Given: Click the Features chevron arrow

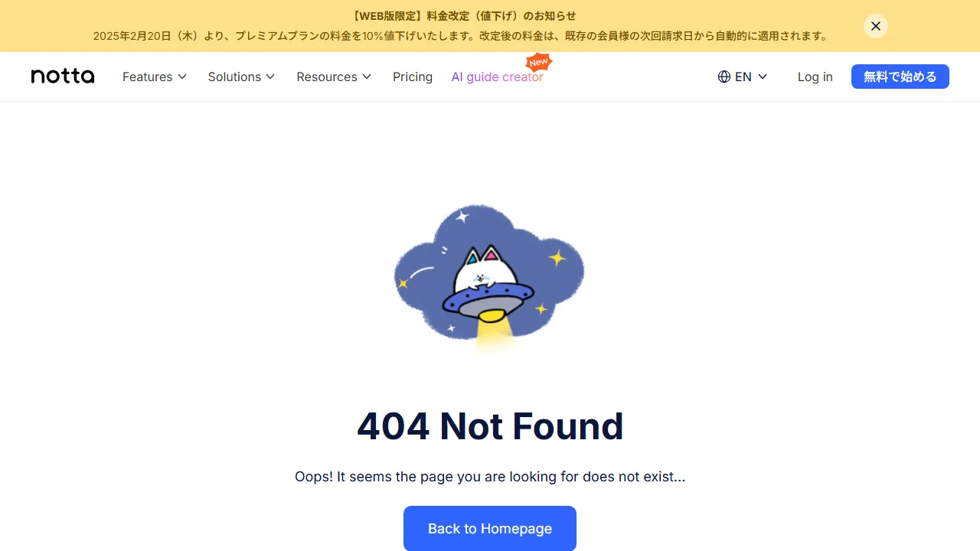Looking at the screenshot, I should tap(182, 77).
